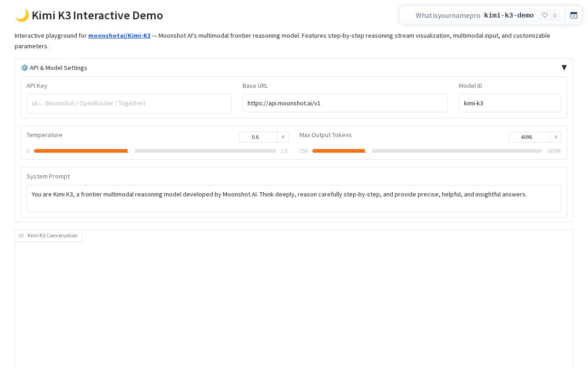Click the Model ID label text
Screen dimensions: 588x368
[470, 86]
